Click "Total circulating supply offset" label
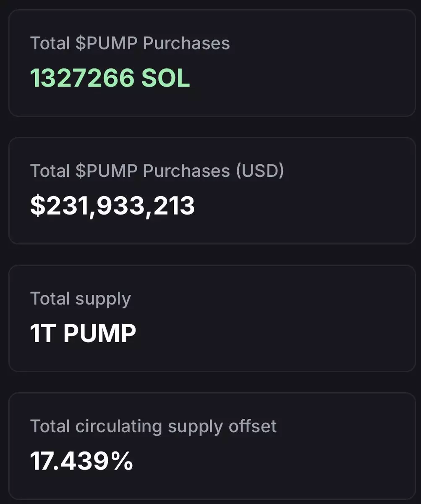 [154, 426]
